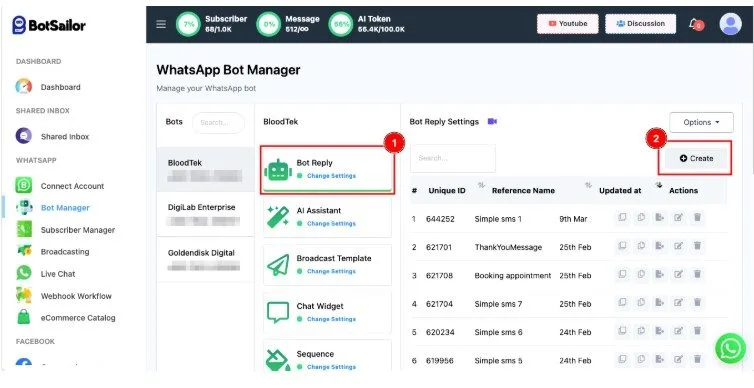Delete the Simple sms 7 reply

pyautogui.click(x=697, y=303)
